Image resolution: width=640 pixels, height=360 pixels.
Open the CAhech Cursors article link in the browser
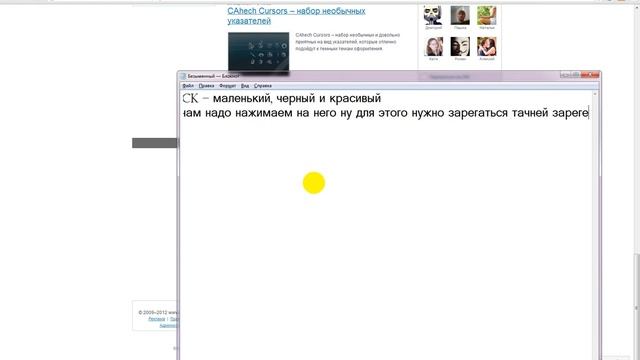point(296,16)
